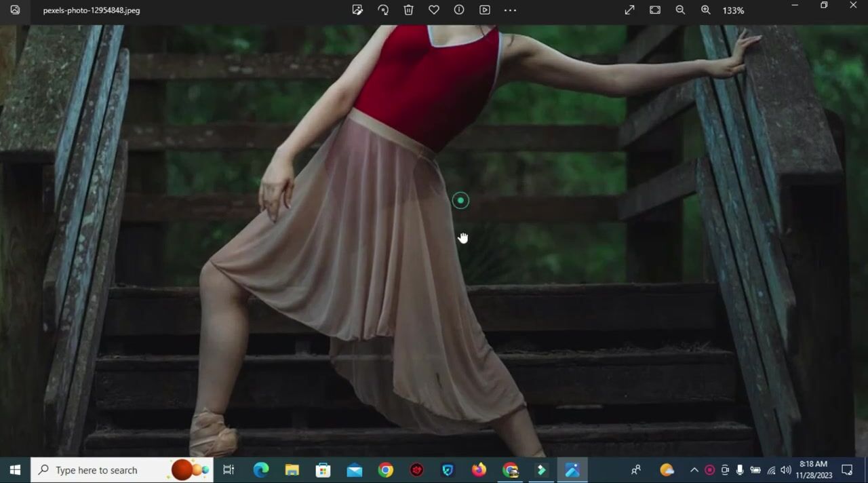Click the 133% zoom level indicator
This screenshot has height=483, width=868.
point(733,11)
